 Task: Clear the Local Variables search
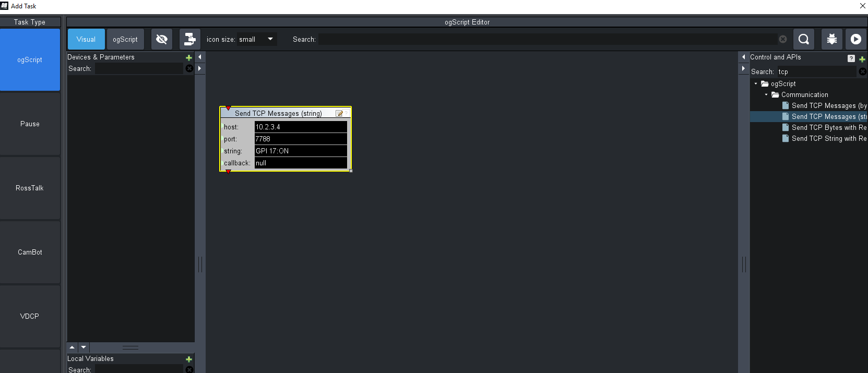[189, 369]
